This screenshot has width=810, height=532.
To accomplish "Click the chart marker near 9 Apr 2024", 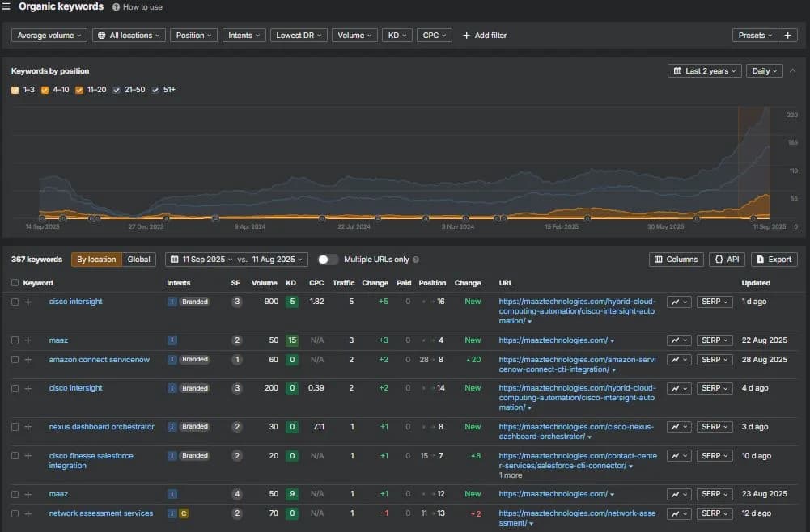I will (x=215, y=218).
